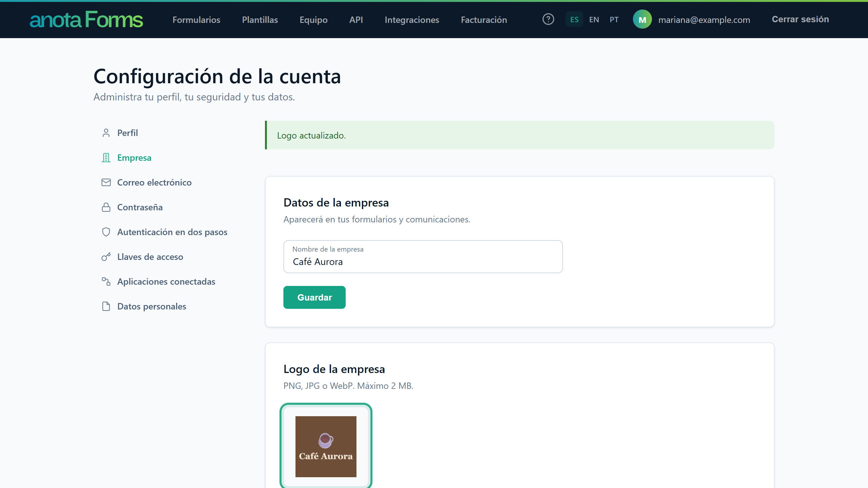Click the mariana@example.com account link
868x488 pixels.
click(x=704, y=20)
